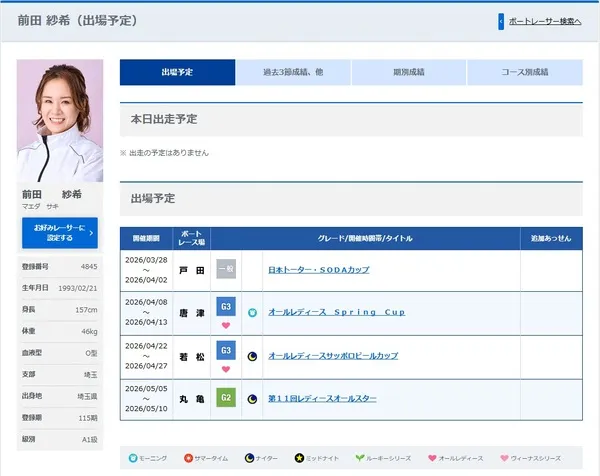
Task: Click 本日出走予定 section heading
Action: pyautogui.click(x=164, y=119)
